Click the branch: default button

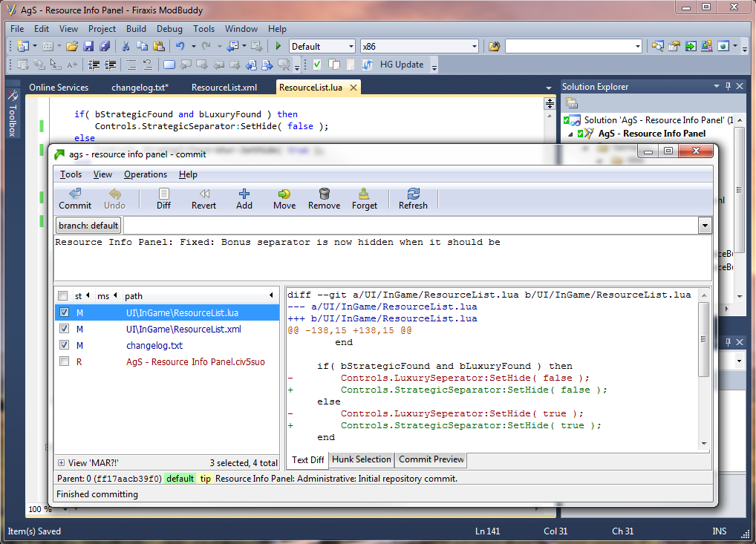coord(88,225)
